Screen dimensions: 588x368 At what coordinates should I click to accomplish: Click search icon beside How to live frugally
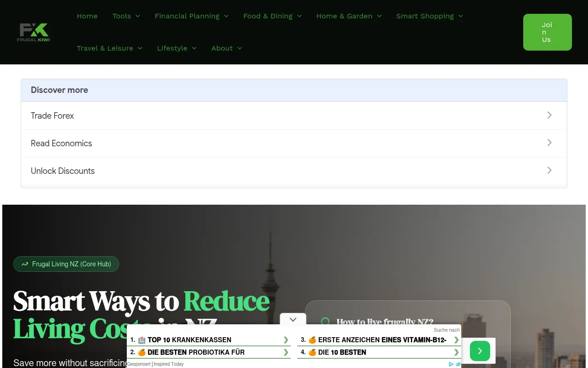[325, 322]
